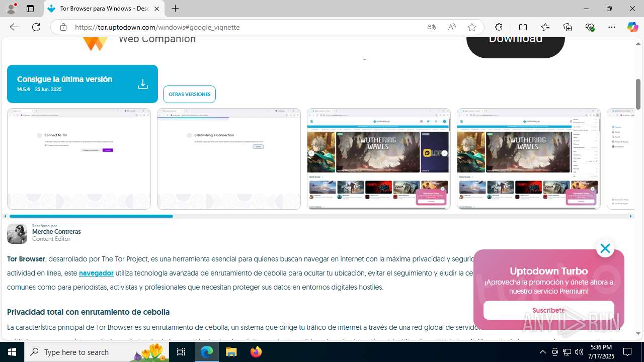Screen dimensions: 644x362
Task: Follow the navegador hyperlink
Action: point(96,273)
